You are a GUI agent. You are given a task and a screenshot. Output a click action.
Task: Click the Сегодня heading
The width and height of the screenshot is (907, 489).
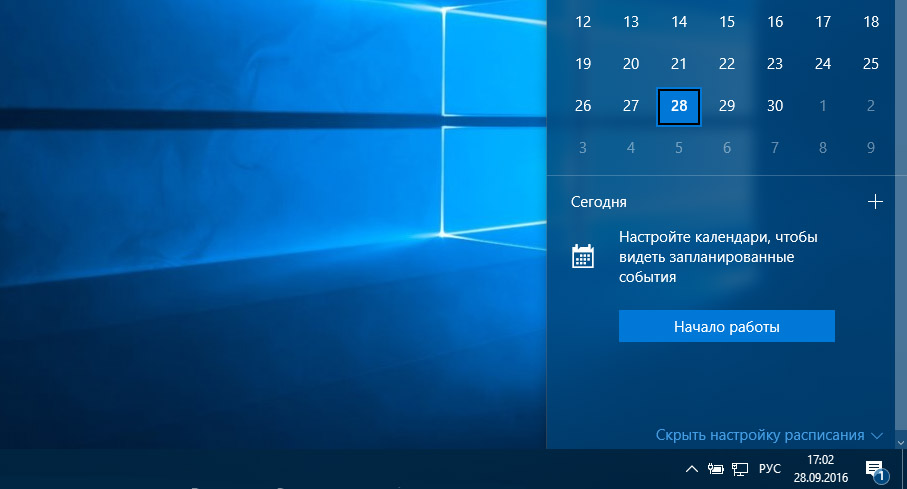[599, 202]
